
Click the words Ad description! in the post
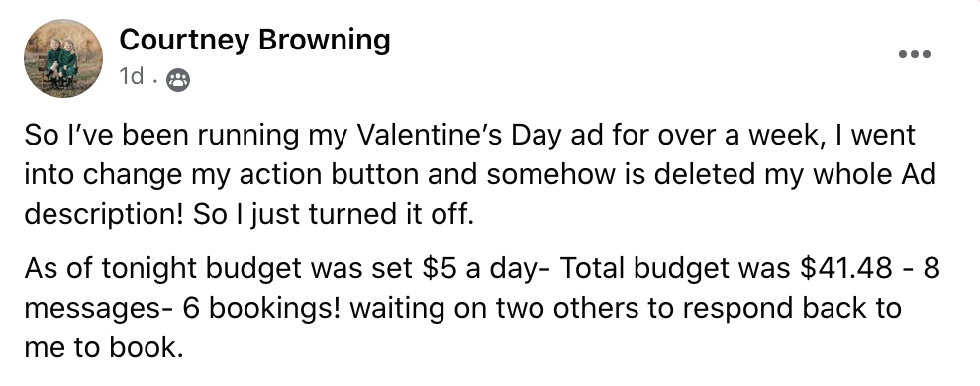click(x=104, y=214)
